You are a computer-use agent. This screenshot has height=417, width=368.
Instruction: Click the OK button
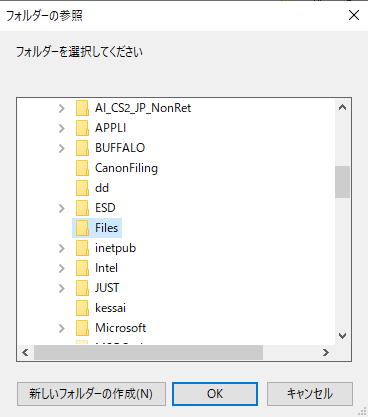(x=215, y=394)
